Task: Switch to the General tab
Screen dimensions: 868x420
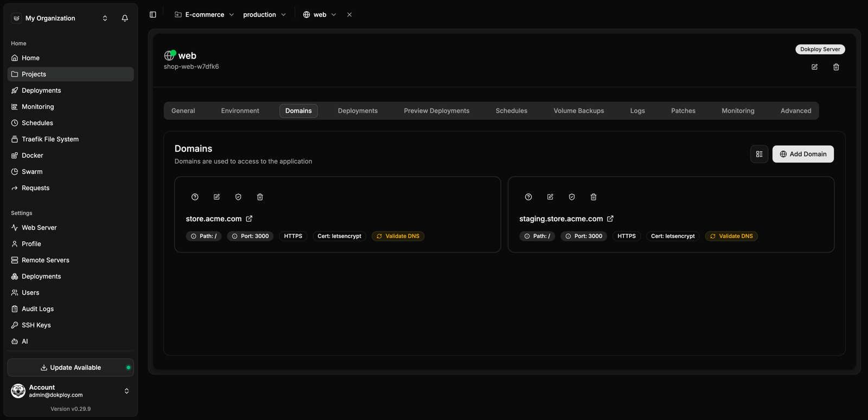Action: (x=183, y=111)
